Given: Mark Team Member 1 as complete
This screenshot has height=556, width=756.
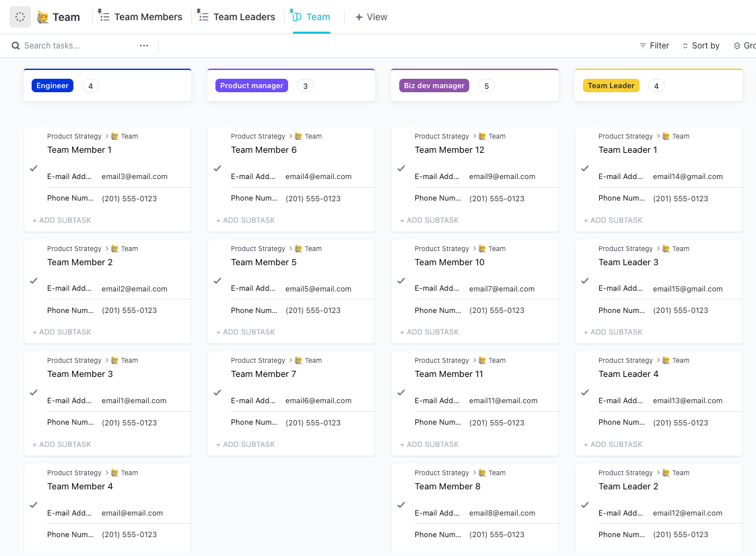Looking at the screenshot, I should click(x=34, y=168).
